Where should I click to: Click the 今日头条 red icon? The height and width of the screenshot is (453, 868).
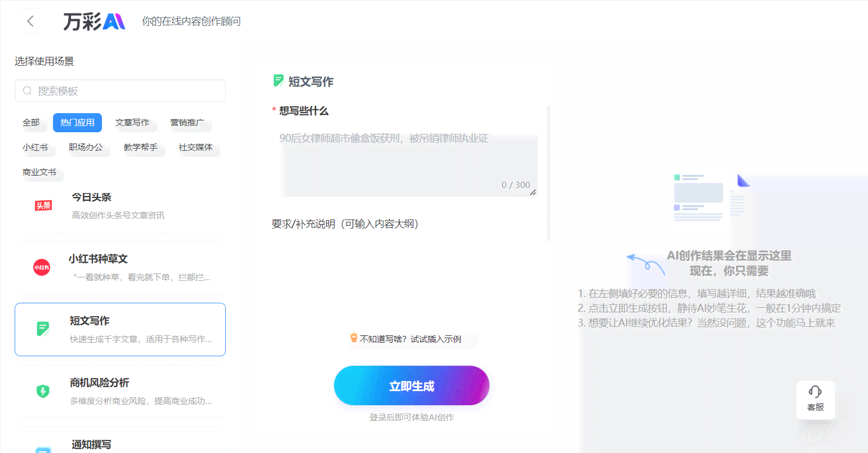coord(43,205)
